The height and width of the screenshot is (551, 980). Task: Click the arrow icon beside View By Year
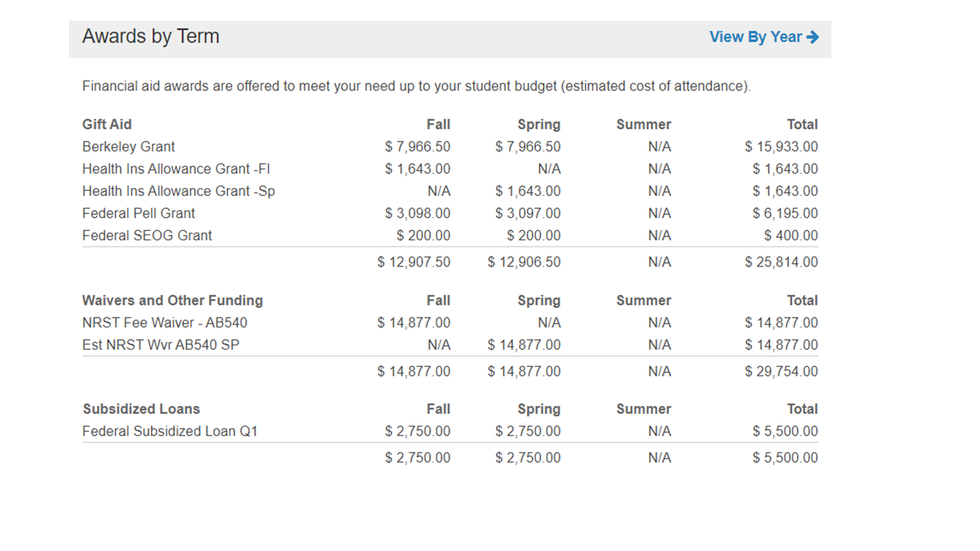coord(813,37)
